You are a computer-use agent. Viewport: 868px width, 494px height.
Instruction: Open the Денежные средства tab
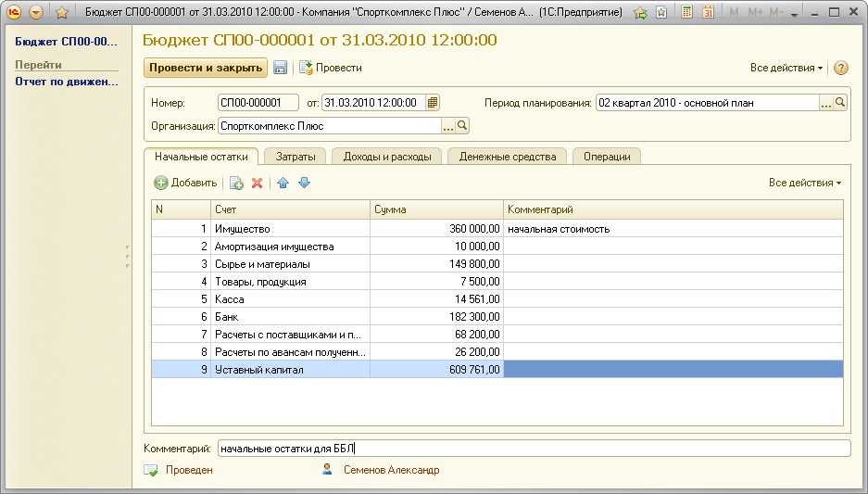(x=507, y=157)
